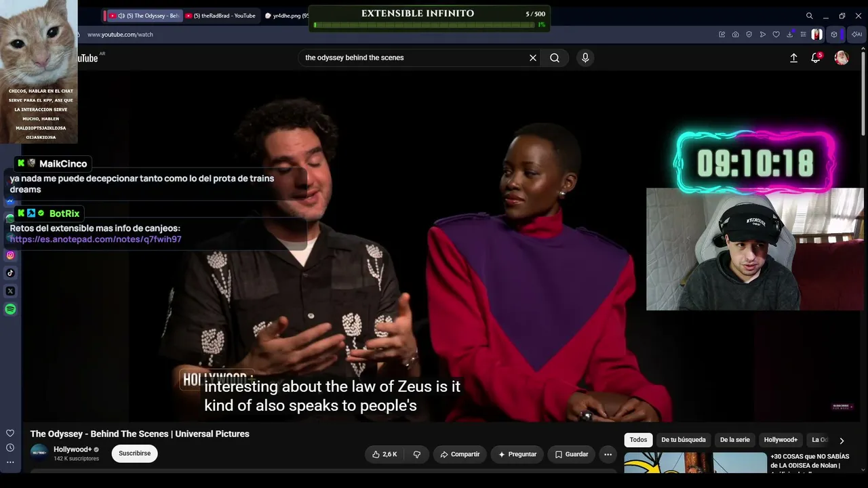Click the 142 K suscriptores text
Viewport: 868px width, 488px height.
coord(76,459)
